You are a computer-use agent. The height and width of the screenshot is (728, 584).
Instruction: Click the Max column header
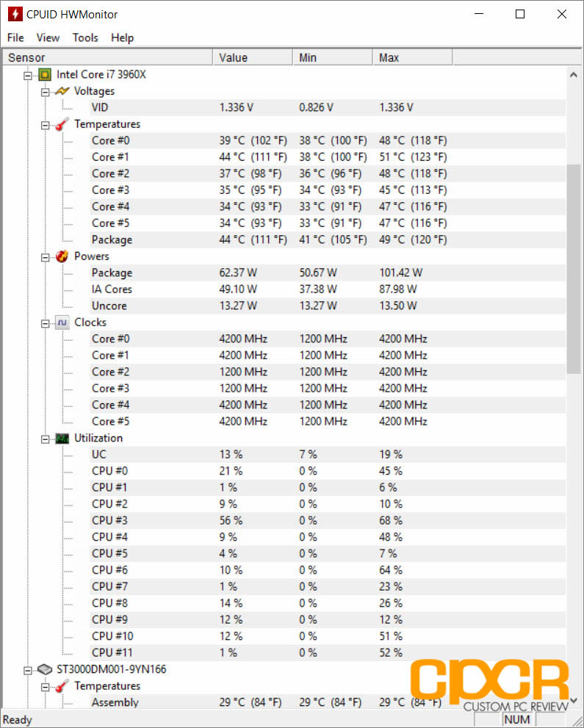[411, 57]
